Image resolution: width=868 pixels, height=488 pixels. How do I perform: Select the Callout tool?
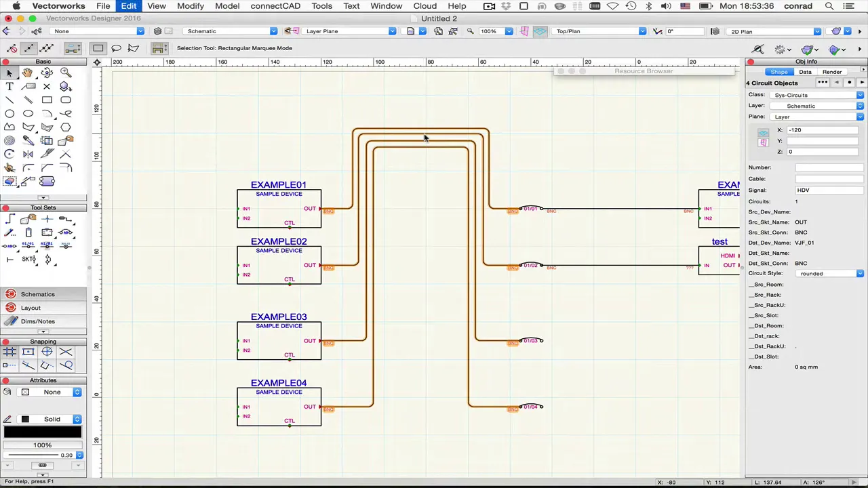28,86
